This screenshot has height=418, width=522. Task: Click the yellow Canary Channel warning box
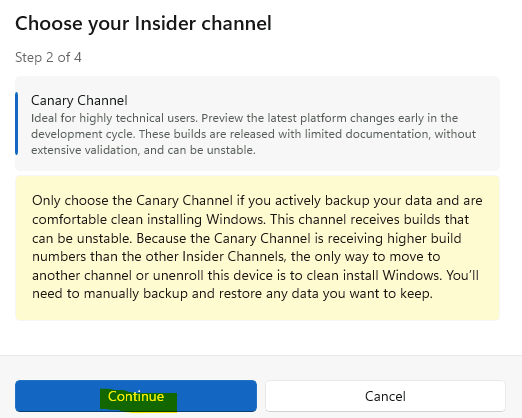[257, 248]
